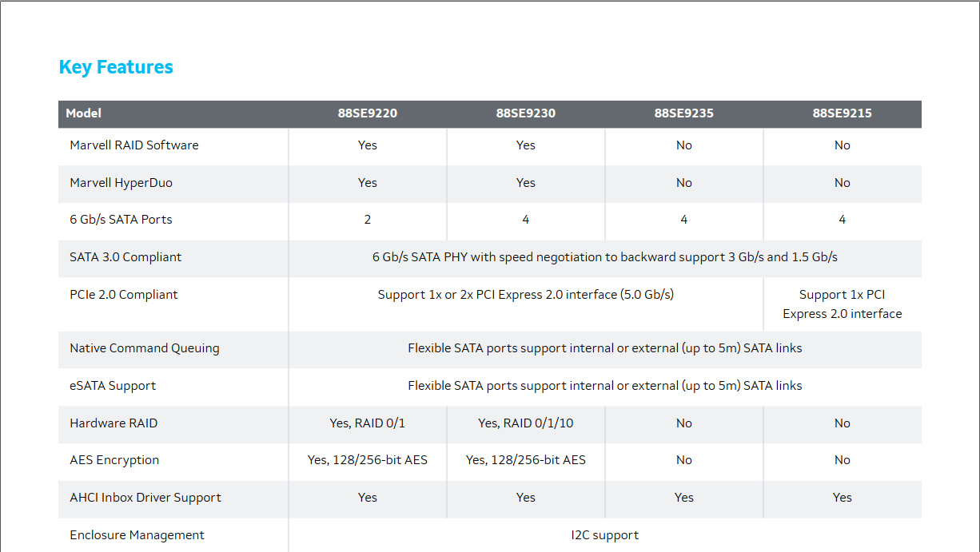Screen dimensions: 980x552
Task: Select the Marvell RAID Software row label
Action: coord(134,145)
